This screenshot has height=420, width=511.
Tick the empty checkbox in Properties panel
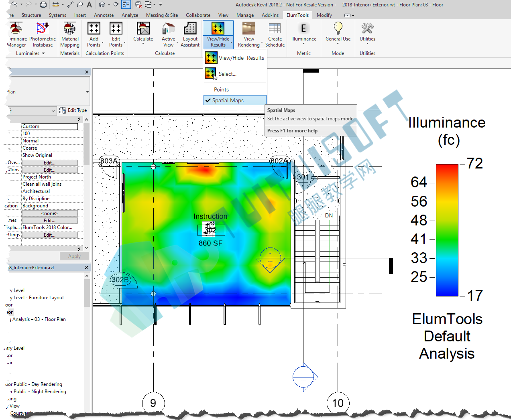coord(25,242)
